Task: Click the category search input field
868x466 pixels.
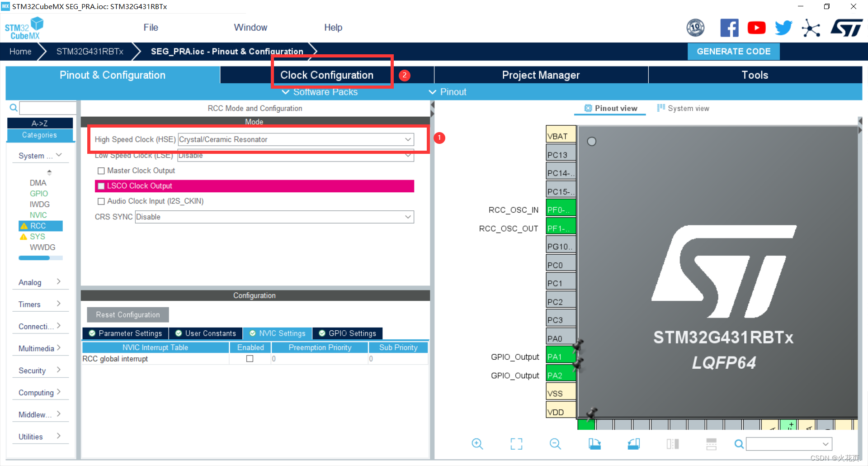Action: tap(48, 108)
